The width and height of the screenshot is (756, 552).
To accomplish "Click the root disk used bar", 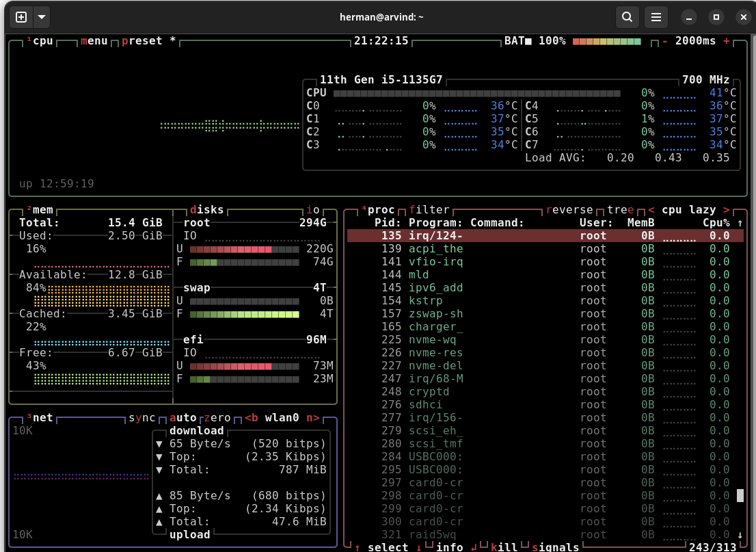I will click(245, 250).
